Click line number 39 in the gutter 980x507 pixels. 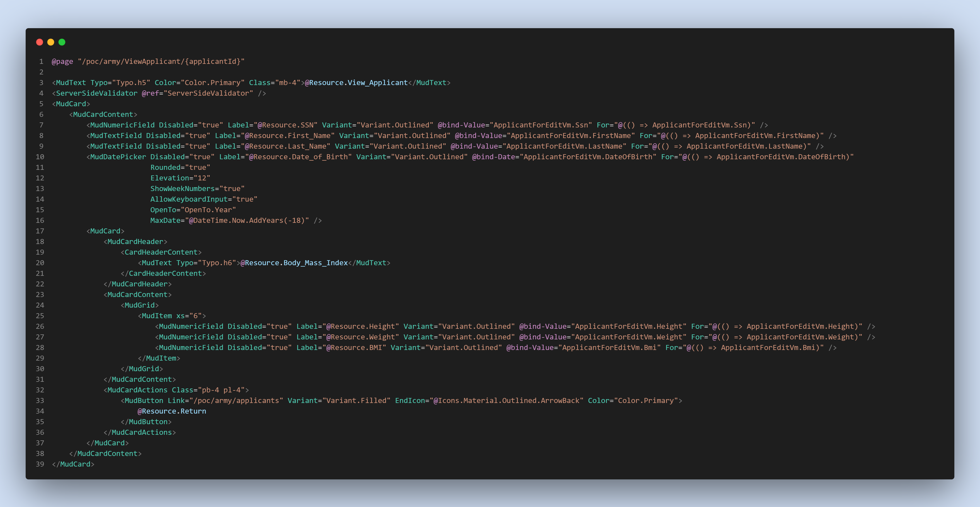click(40, 464)
